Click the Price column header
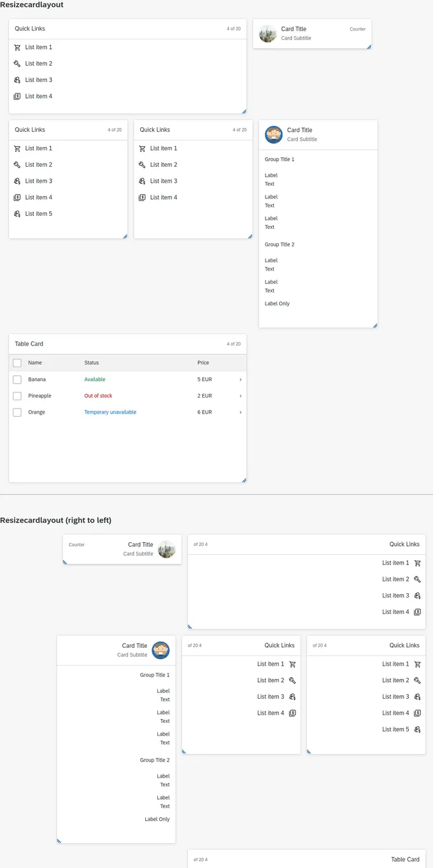 click(203, 363)
